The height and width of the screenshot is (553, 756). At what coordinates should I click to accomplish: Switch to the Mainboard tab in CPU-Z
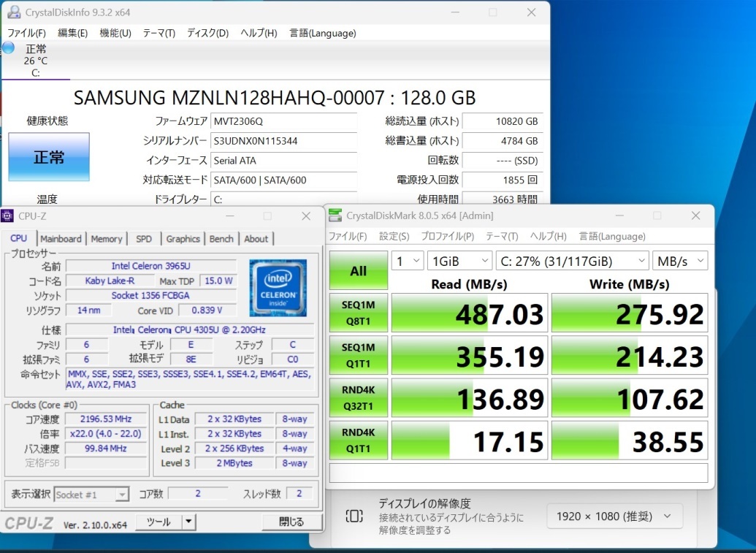(61, 239)
